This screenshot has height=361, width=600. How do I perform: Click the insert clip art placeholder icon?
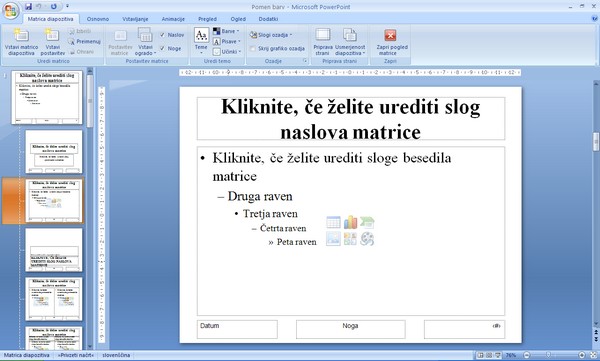[x=350, y=239]
